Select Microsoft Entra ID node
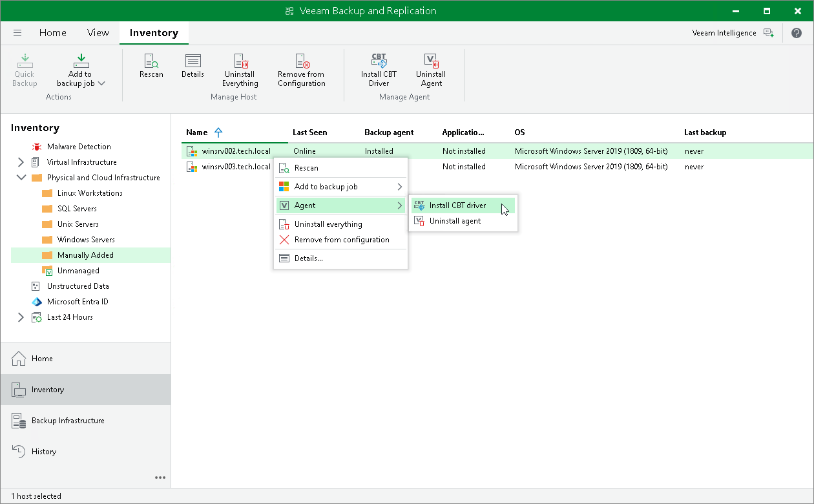Screen dimensions: 814x504 tap(78, 302)
